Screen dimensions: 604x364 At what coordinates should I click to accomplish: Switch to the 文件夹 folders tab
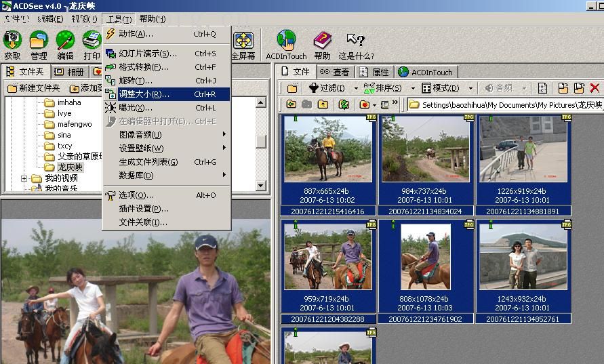(26, 71)
